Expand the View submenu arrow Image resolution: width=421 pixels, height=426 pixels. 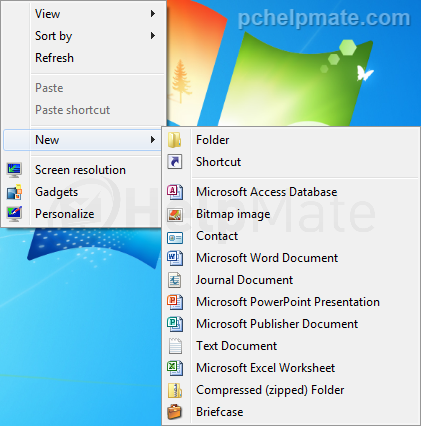pyautogui.click(x=153, y=14)
